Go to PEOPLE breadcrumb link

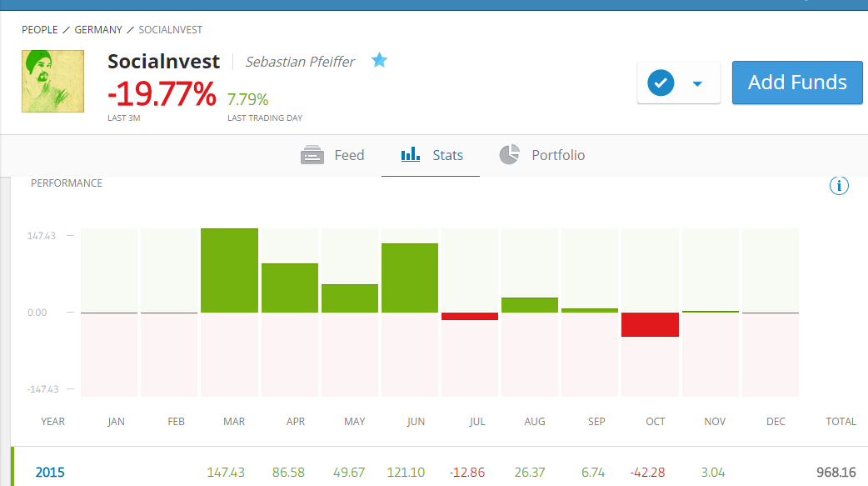pos(40,30)
